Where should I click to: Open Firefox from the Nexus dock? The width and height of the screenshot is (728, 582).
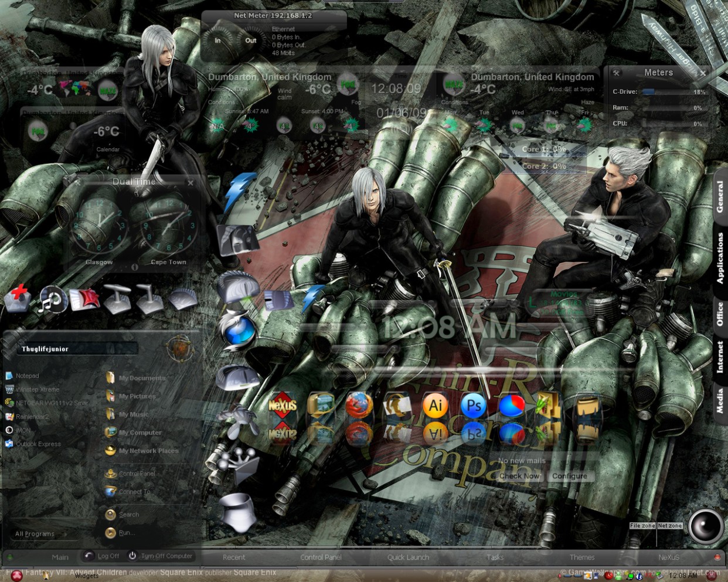click(358, 406)
